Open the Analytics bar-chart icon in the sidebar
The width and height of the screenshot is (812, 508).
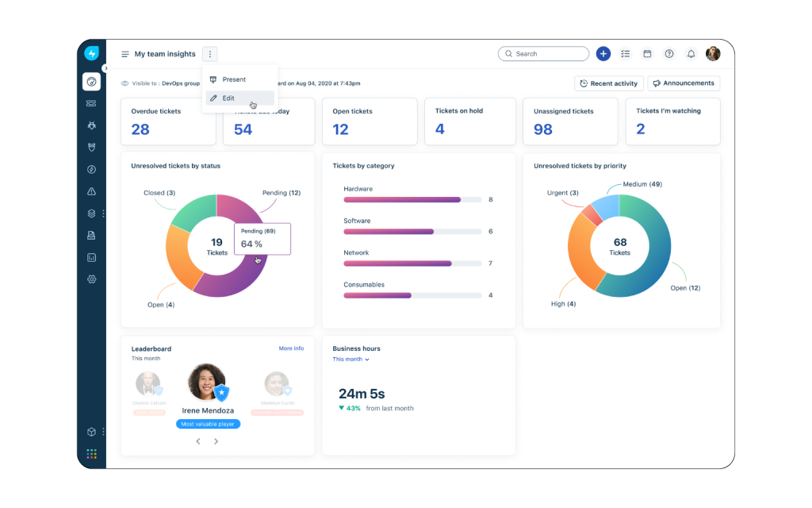click(x=91, y=257)
